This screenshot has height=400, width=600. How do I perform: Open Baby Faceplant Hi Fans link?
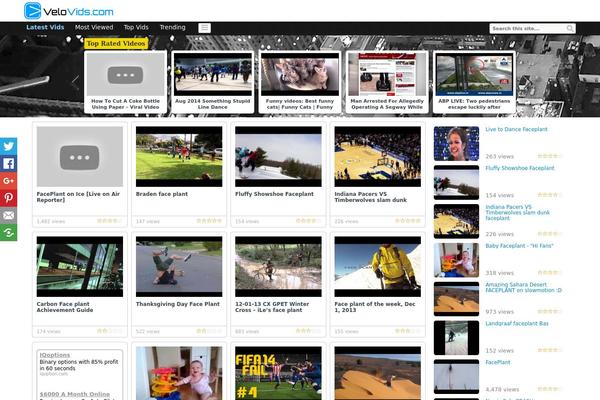pos(519,246)
